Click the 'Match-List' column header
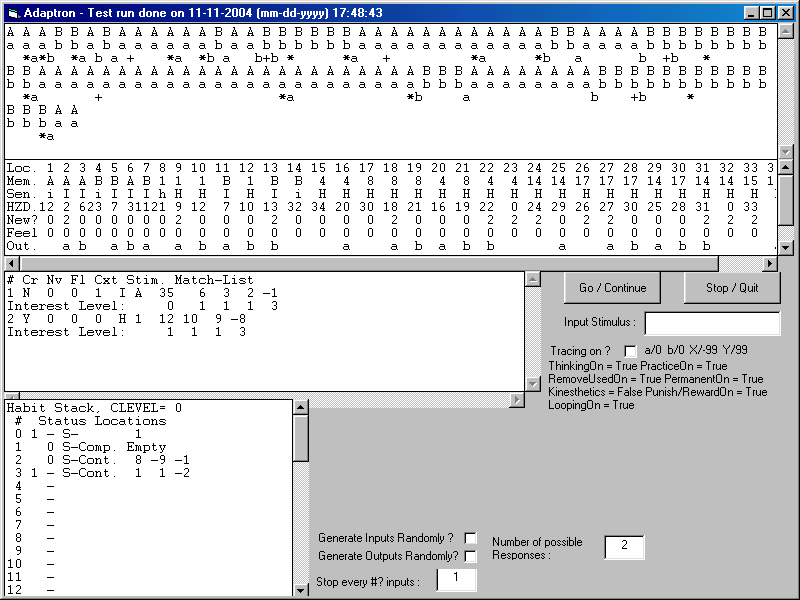This screenshot has width=800, height=600. click(214, 280)
